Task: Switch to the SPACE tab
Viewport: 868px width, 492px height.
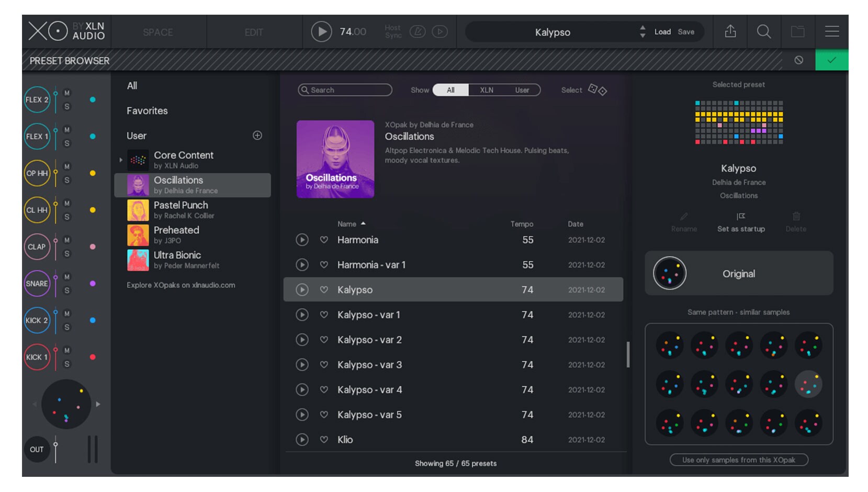Action: [x=157, y=32]
